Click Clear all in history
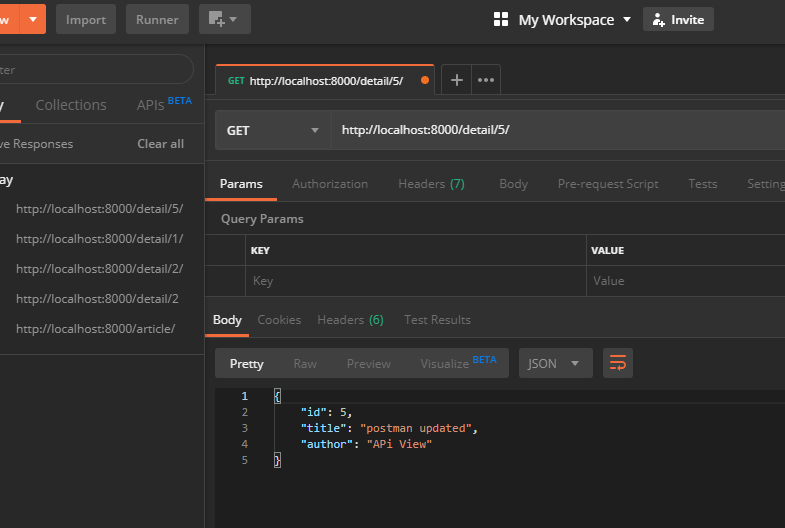 click(160, 144)
